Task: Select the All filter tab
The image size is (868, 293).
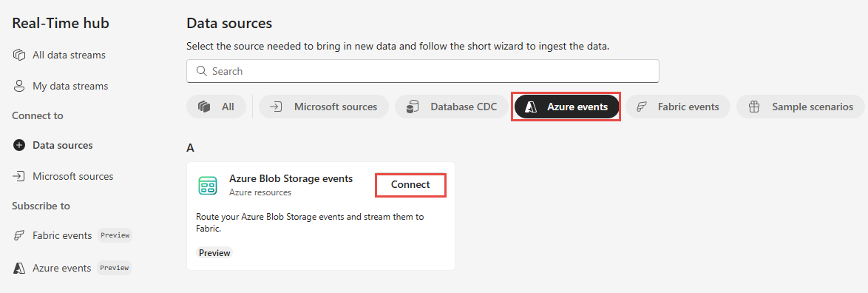Action: click(x=216, y=107)
